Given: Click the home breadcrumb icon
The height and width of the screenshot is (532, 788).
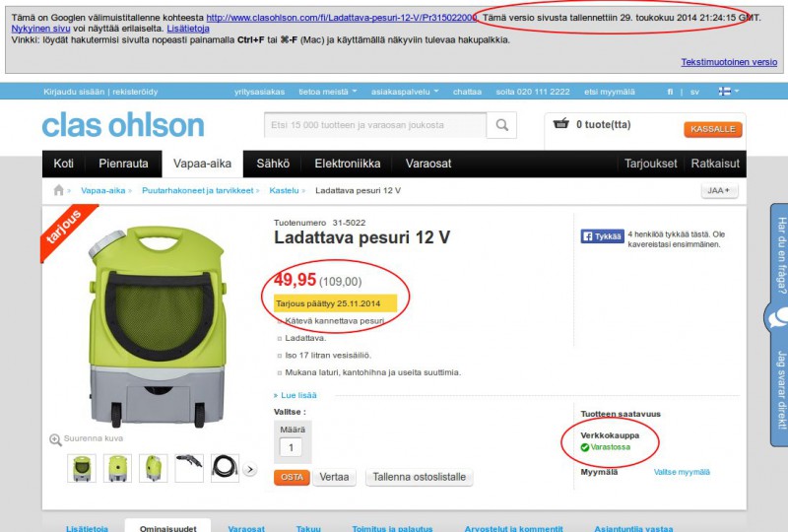Looking at the screenshot, I should [59, 190].
